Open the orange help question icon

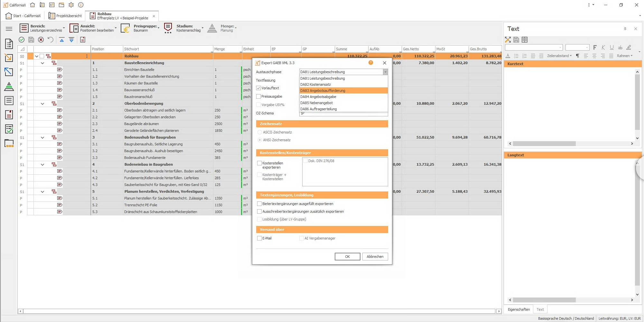[x=371, y=63]
